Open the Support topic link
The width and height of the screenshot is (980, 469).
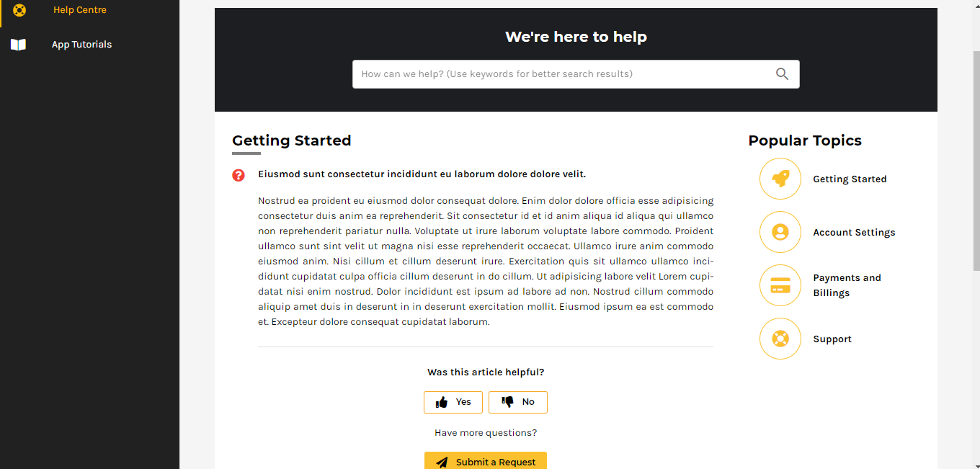click(x=832, y=339)
